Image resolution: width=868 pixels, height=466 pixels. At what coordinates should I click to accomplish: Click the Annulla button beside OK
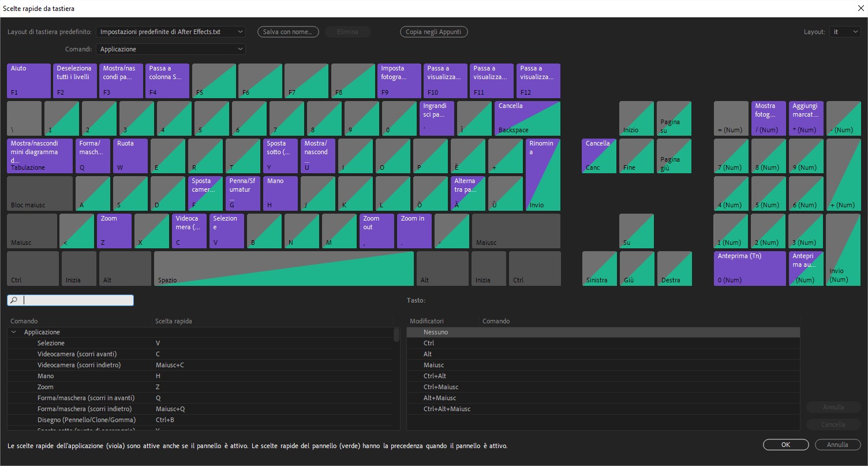point(837,445)
